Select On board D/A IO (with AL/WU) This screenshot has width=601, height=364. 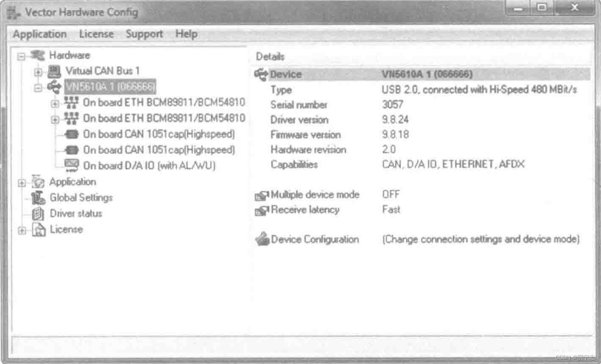149,166
